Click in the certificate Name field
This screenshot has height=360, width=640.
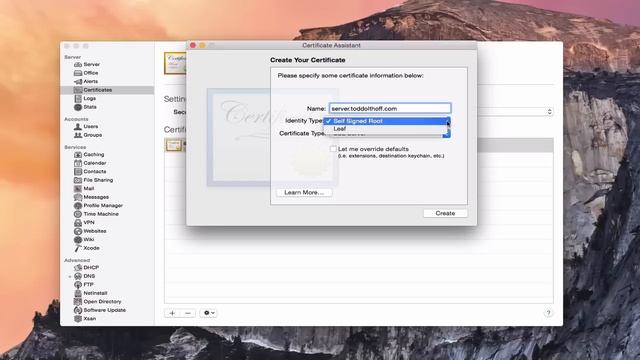(390, 109)
